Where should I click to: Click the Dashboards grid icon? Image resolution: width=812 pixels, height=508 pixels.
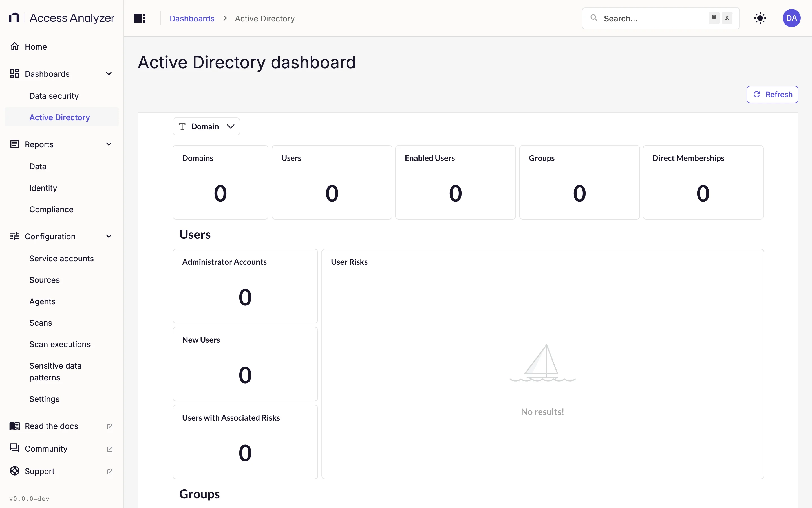[14, 74]
